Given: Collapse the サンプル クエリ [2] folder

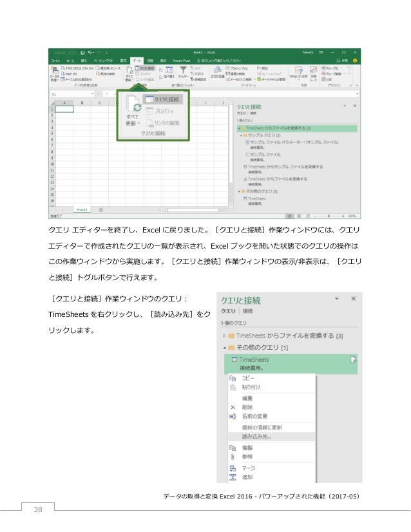Looking at the screenshot, I should pyautogui.click(x=242, y=135).
